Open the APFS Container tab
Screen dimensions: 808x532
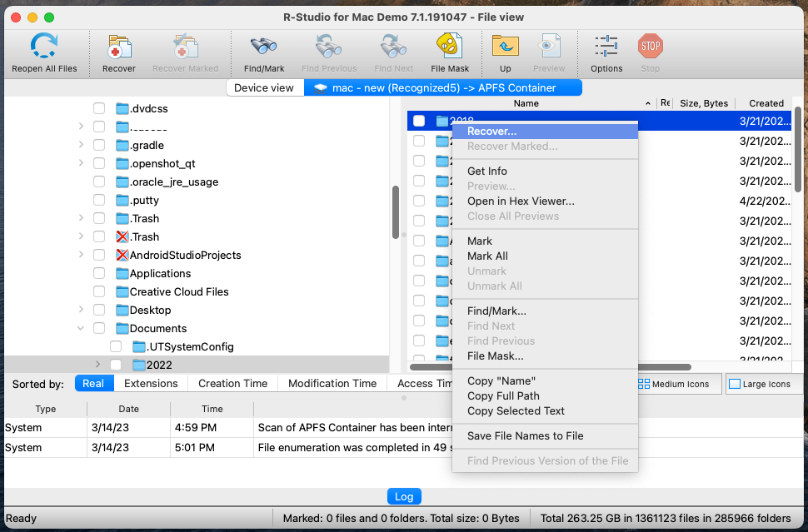[443, 88]
